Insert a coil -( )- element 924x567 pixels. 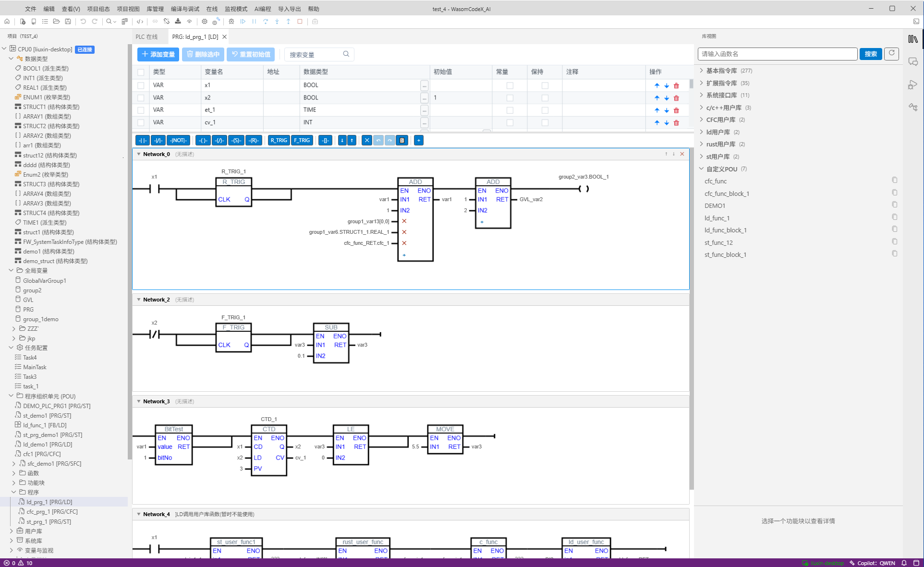[x=203, y=140]
